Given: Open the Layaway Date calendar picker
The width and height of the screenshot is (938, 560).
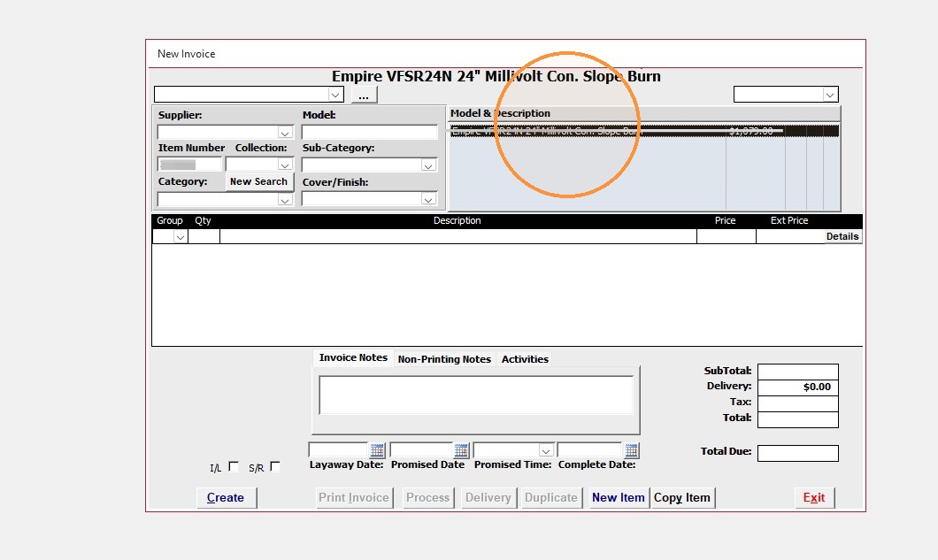Looking at the screenshot, I should [377, 450].
